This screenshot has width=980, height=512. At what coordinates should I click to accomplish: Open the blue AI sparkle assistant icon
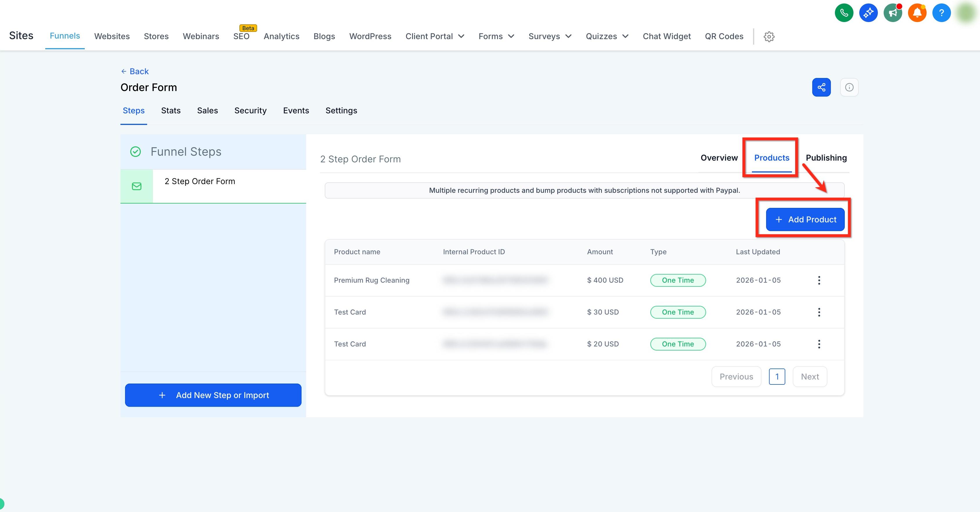(868, 13)
